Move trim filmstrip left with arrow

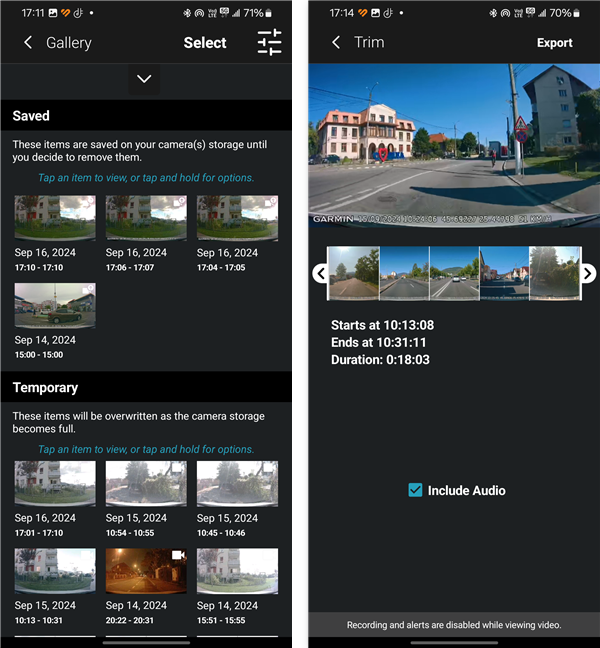pos(320,274)
